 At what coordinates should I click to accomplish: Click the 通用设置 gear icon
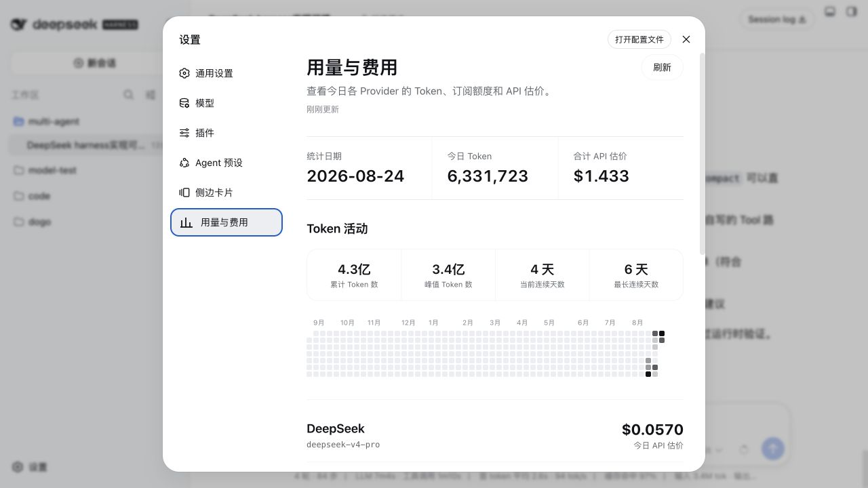(x=184, y=73)
